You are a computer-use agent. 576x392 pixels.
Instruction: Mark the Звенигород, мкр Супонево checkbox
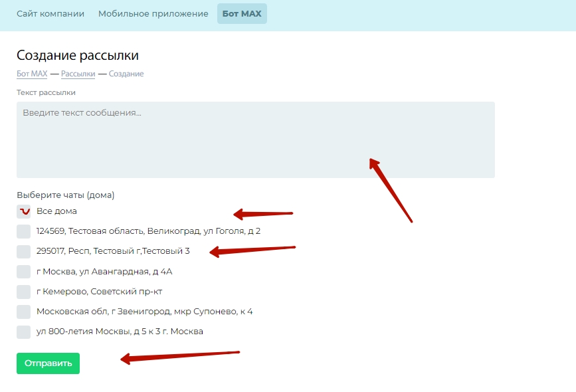[24, 312]
